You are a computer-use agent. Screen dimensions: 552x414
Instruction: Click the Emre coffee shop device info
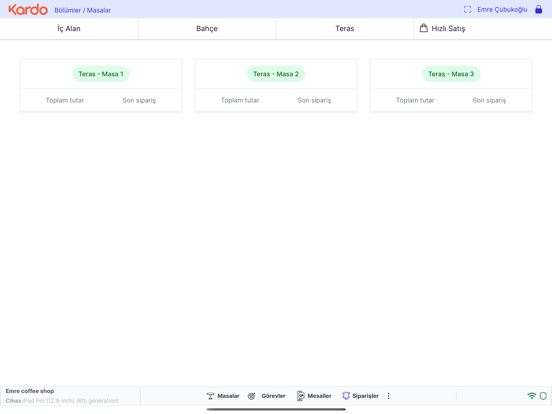(x=62, y=396)
